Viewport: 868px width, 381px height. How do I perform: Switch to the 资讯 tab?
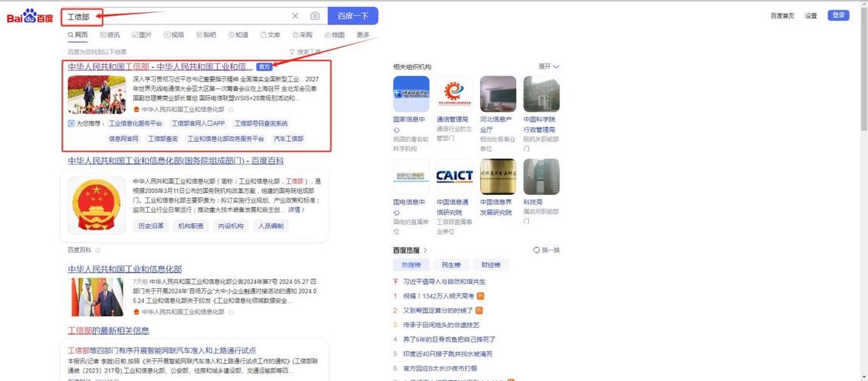[110, 35]
